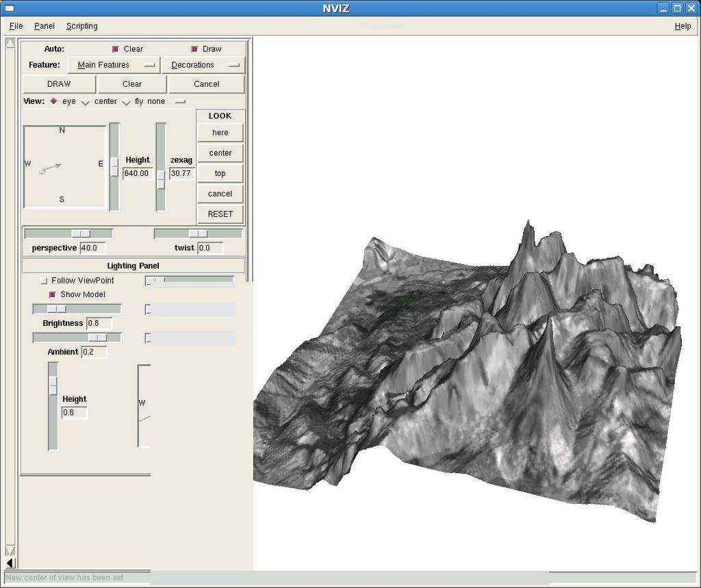Viewport: 701px width, 588px height.
Task: Click the viewpoint compass arrow puck
Action: [42, 170]
